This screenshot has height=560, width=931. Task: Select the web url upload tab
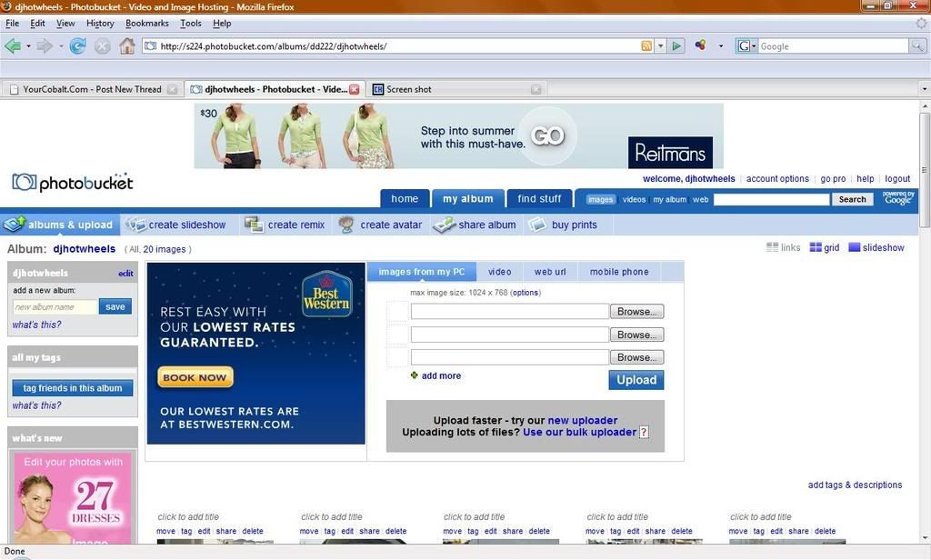pyautogui.click(x=550, y=272)
